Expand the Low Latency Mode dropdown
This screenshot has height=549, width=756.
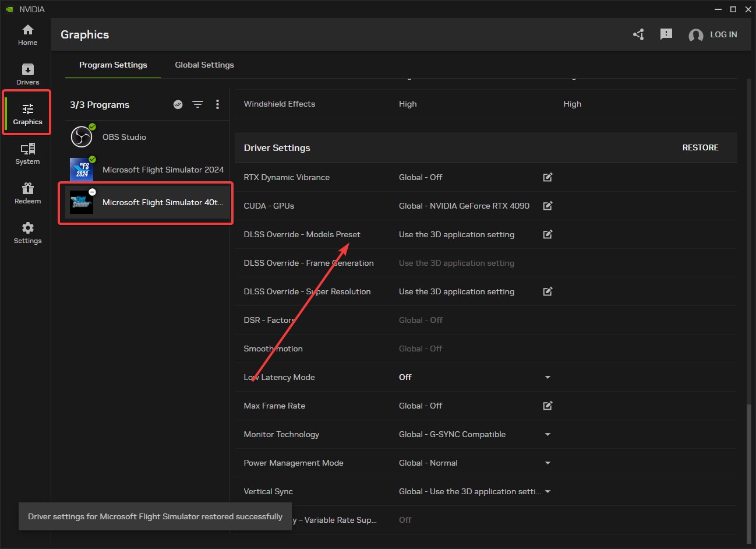(x=547, y=377)
